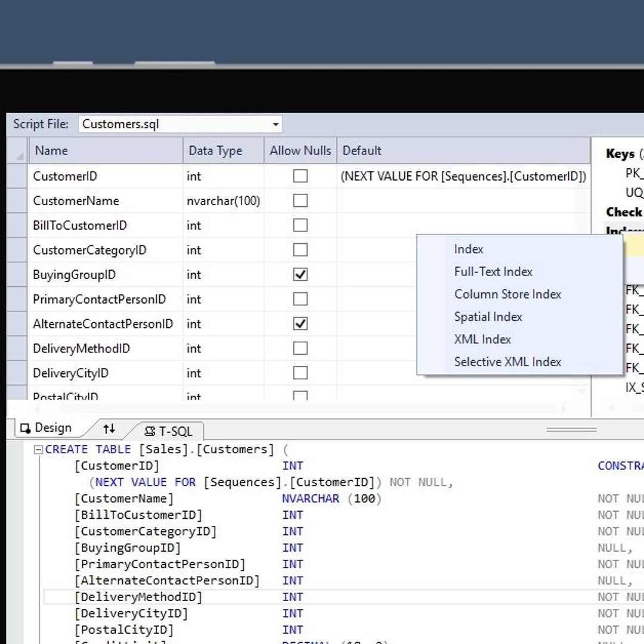644x644 pixels.
Task: Click the Keys heading in side panel
Action: (x=620, y=154)
